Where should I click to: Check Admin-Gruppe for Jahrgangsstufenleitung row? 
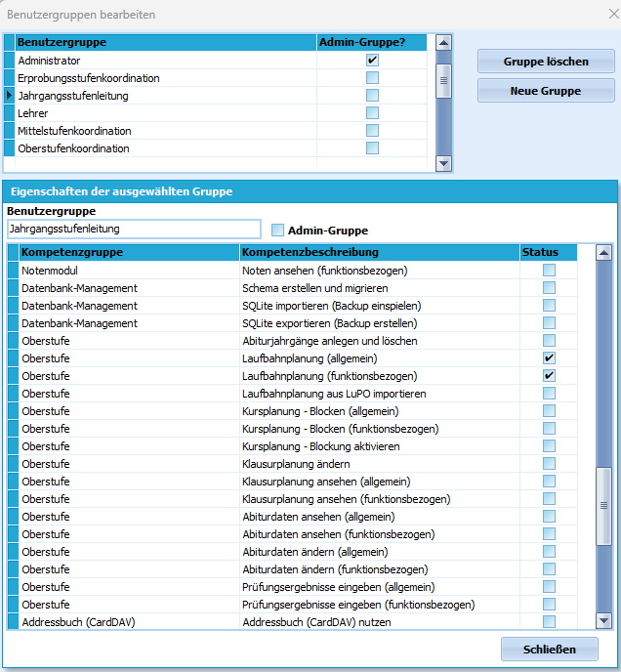point(372,95)
